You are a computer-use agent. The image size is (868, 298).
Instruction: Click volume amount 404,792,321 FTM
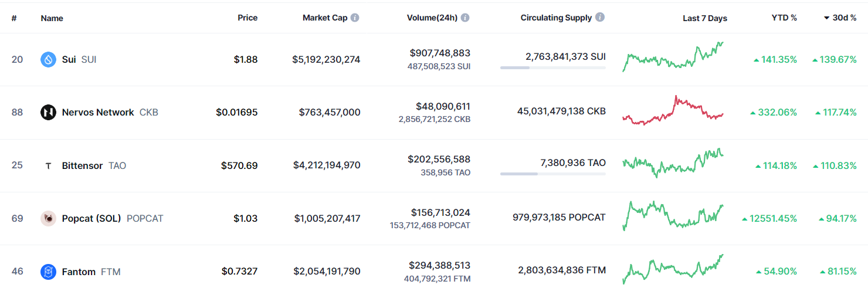pyautogui.click(x=437, y=279)
